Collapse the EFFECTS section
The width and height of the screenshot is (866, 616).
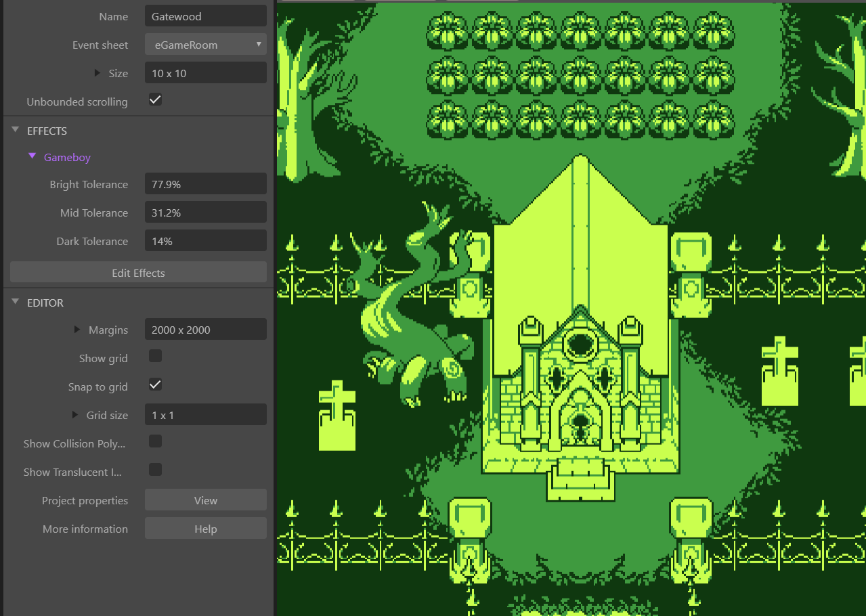[16, 130]
